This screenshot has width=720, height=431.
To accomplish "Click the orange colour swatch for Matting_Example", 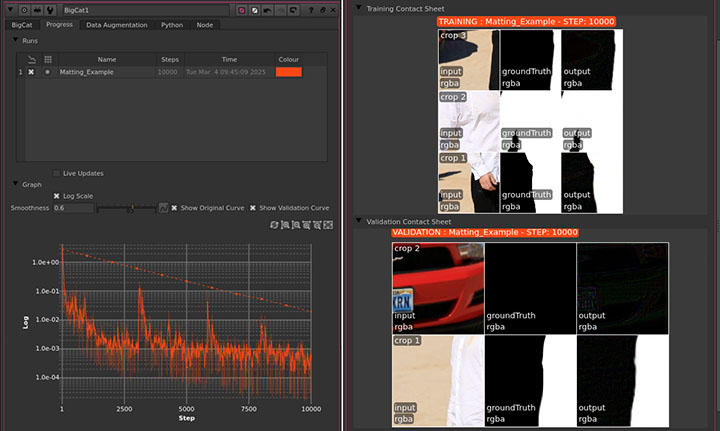I will [x=288, y=72].
